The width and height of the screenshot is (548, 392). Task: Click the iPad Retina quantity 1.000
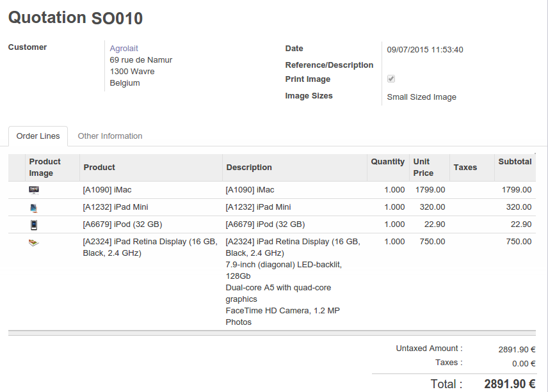[394, 242]
